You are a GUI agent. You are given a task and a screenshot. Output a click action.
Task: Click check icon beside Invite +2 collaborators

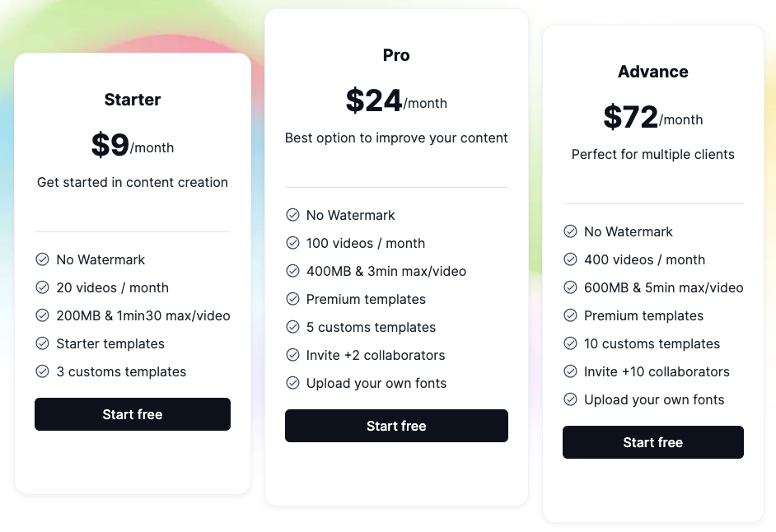[x=292, y=355]
